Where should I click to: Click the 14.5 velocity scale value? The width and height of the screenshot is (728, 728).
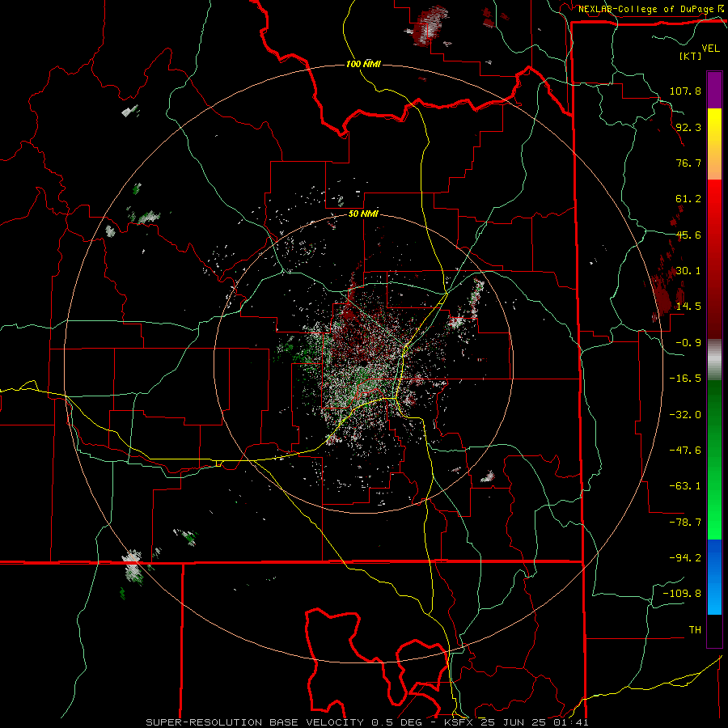tap(688, 306)
